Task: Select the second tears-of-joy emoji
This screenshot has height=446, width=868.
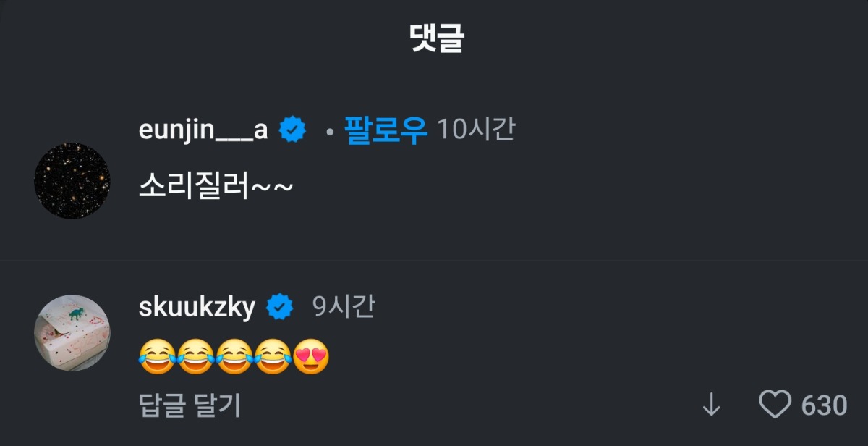Action: 195,357
